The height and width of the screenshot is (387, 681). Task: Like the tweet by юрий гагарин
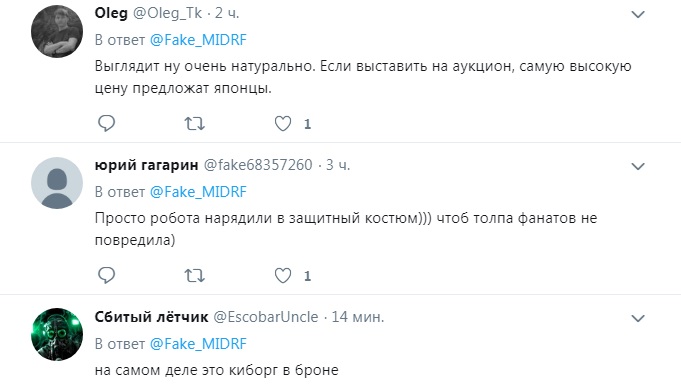coord(283,276)
